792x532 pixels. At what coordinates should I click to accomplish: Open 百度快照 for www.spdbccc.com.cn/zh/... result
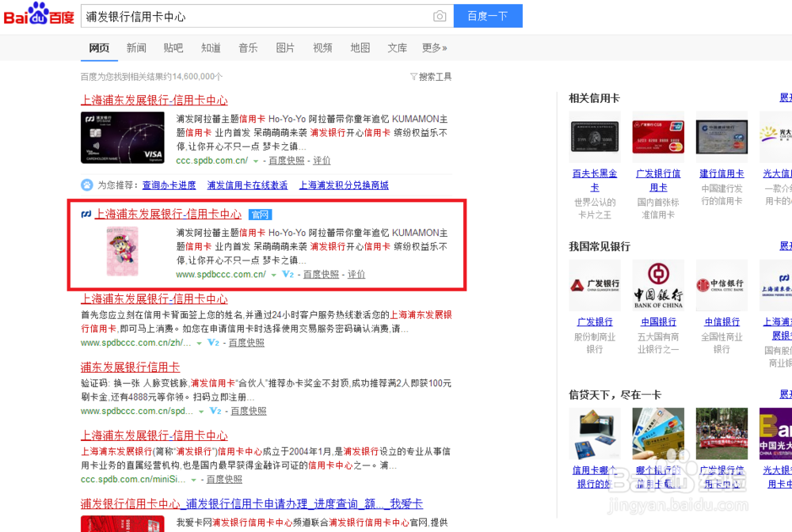246,343
